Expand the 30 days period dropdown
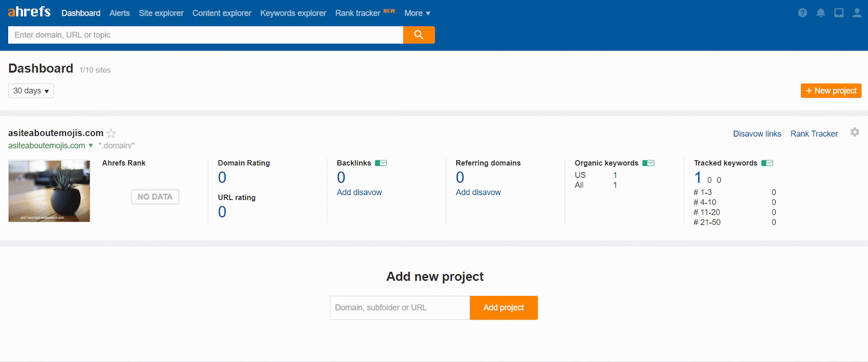This screenshot has height=362, width=868. point(31,91)
